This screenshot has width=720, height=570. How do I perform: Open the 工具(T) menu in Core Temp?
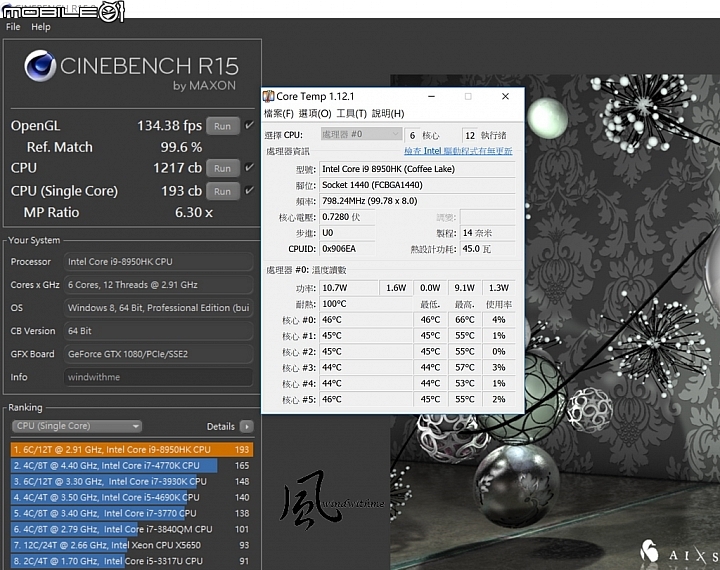tap(351, 113)
